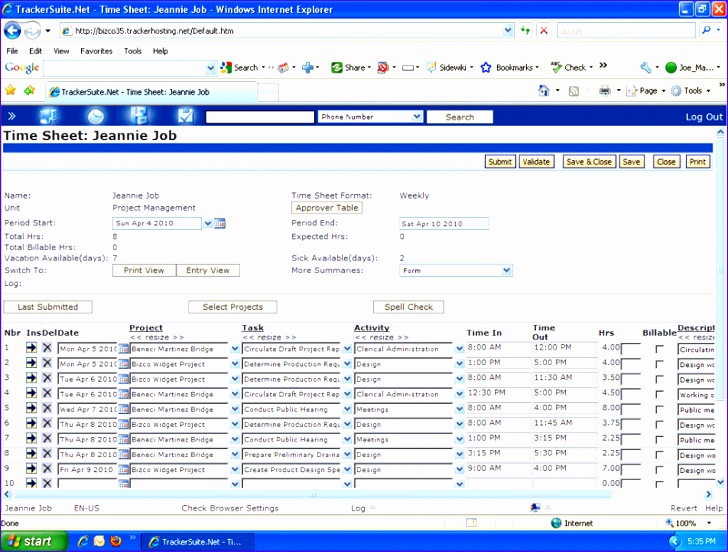The height and width of the screenshot is (552, 728).
Task: Open the Period Start calendar picker
Action: pyautogui.click(x=220, y=223)
